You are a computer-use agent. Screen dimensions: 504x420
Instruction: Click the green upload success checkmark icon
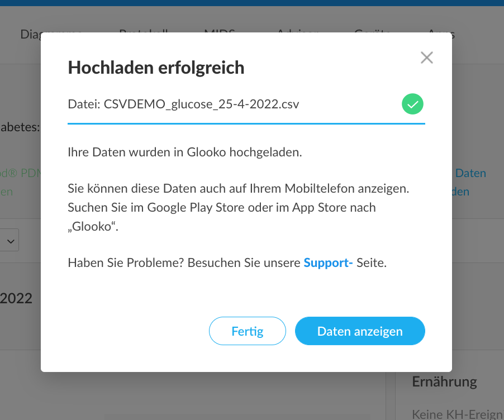pos(412,104)
